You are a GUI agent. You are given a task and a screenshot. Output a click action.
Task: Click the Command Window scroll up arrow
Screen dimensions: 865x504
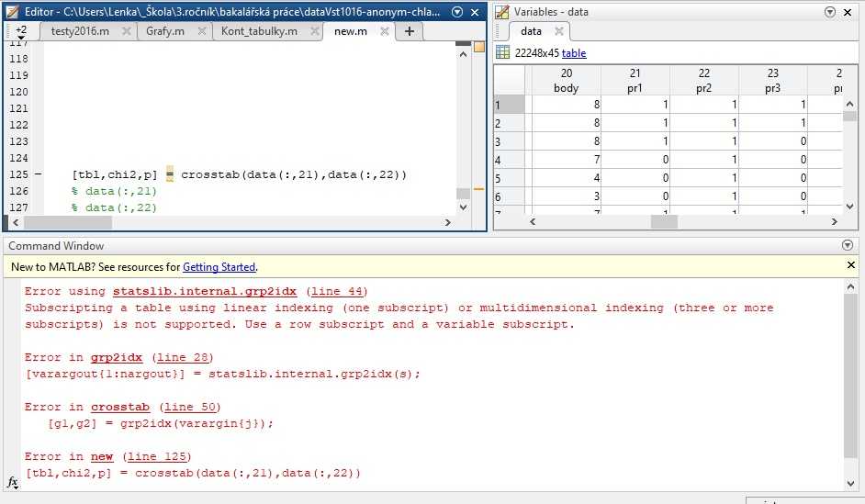(x=850, y=286)
